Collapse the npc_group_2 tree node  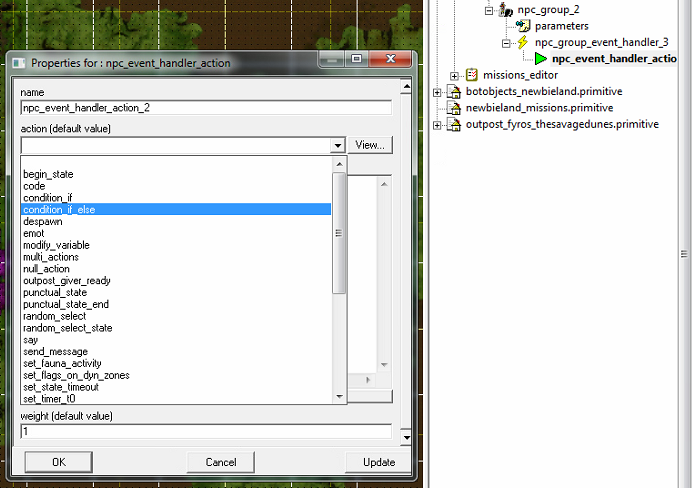(x=489, y=10)
